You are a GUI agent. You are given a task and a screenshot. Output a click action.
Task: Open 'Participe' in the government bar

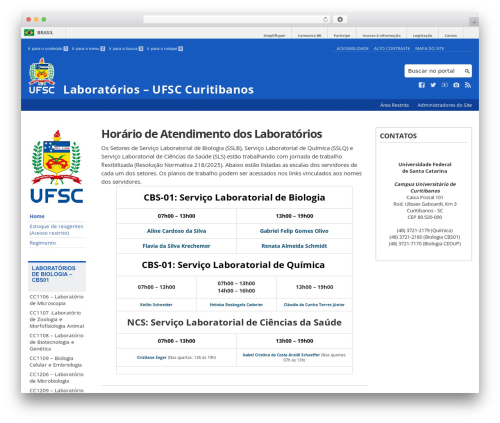[342, 36]
